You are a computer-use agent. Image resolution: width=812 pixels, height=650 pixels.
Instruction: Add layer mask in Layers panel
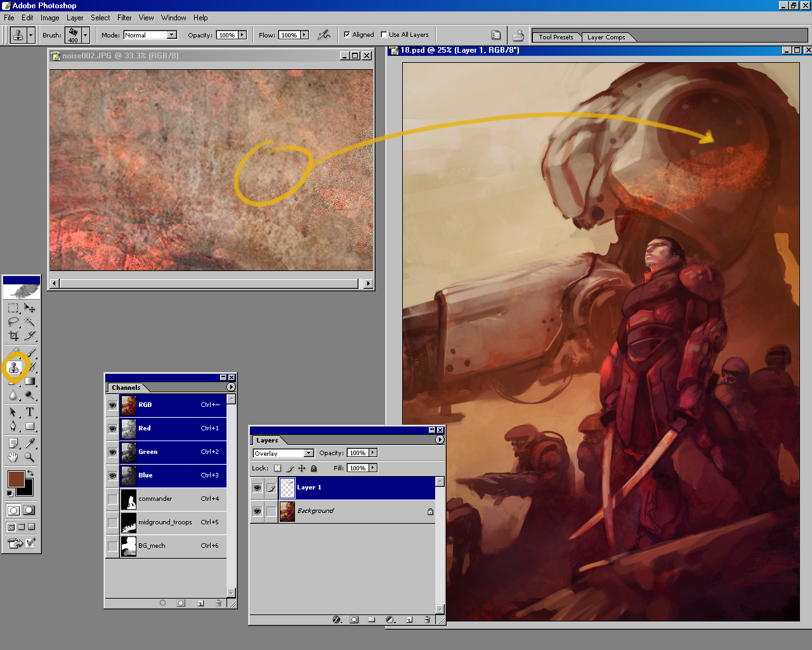354,620
